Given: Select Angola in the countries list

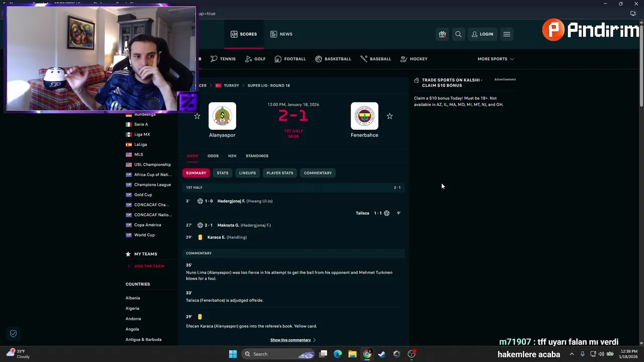Looking at the screenshot, I should click(x=132, y=329).
